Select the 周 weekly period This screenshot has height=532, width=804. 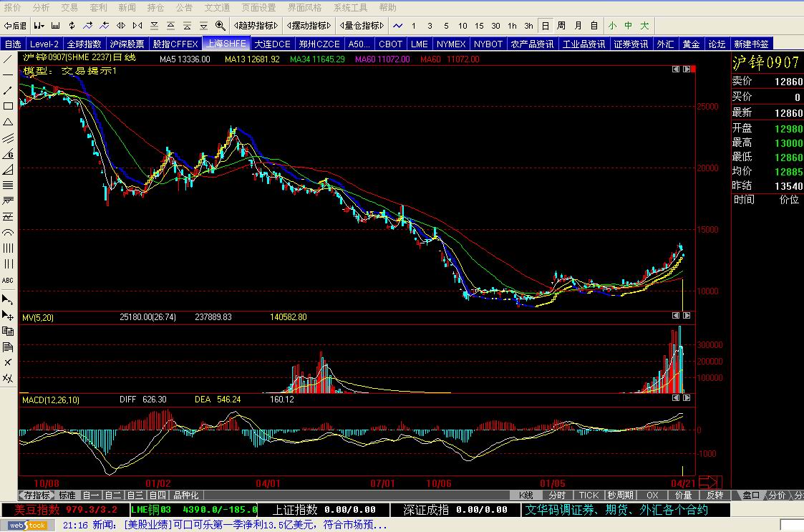561,26
